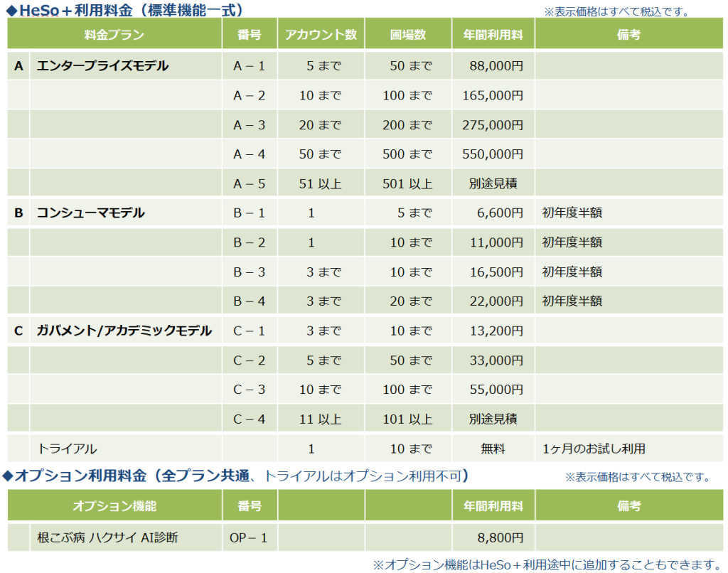Viewport: 728px width, 573px height.
Task: Click the アカウント数 column header
Action: 321,35
